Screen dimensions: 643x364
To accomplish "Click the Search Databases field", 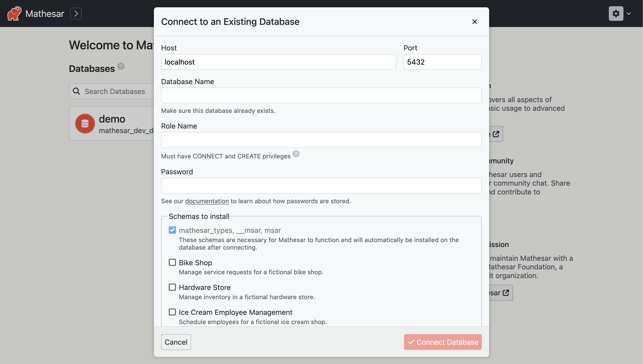I will [112, 91].
